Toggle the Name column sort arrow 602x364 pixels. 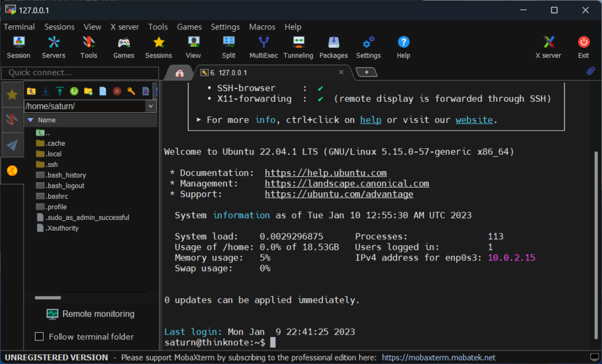[x=31, y=120]
